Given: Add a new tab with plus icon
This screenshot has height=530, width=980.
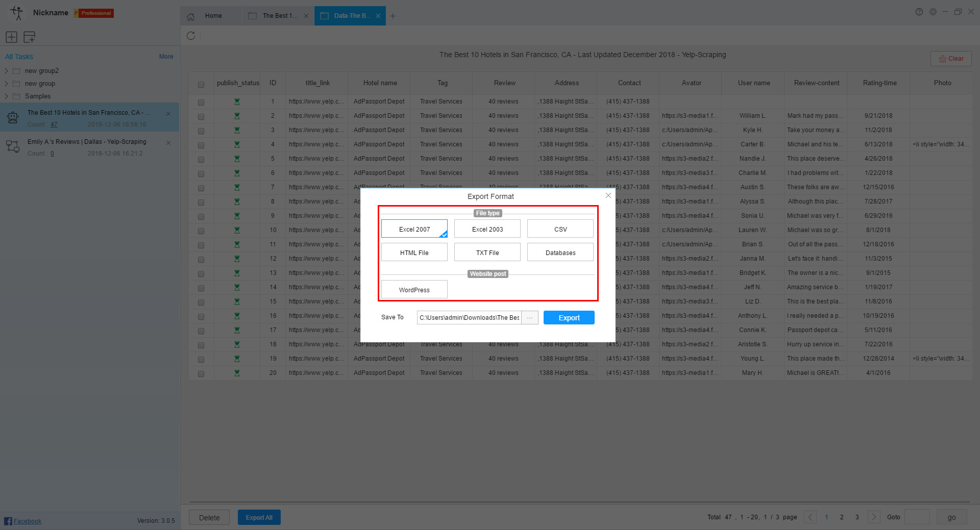Looking at the screenshot, I should coord(393,16).
